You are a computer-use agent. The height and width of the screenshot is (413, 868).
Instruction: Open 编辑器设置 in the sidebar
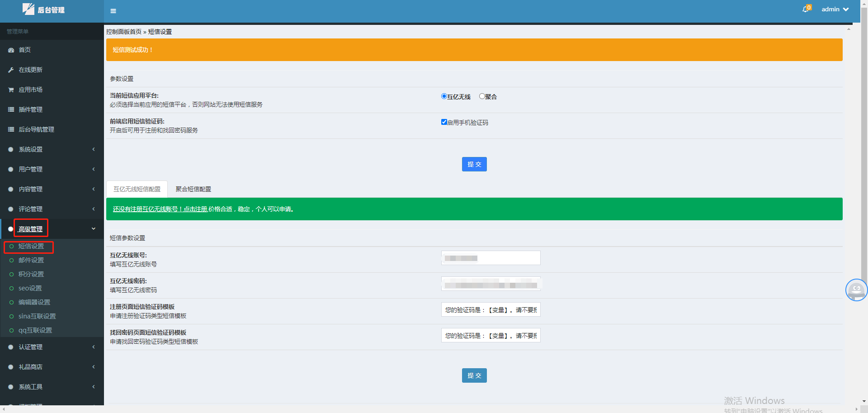point(34,303)
